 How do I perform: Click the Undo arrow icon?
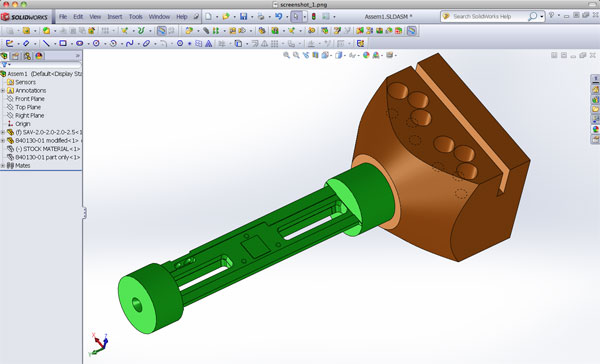click(279, 16)
